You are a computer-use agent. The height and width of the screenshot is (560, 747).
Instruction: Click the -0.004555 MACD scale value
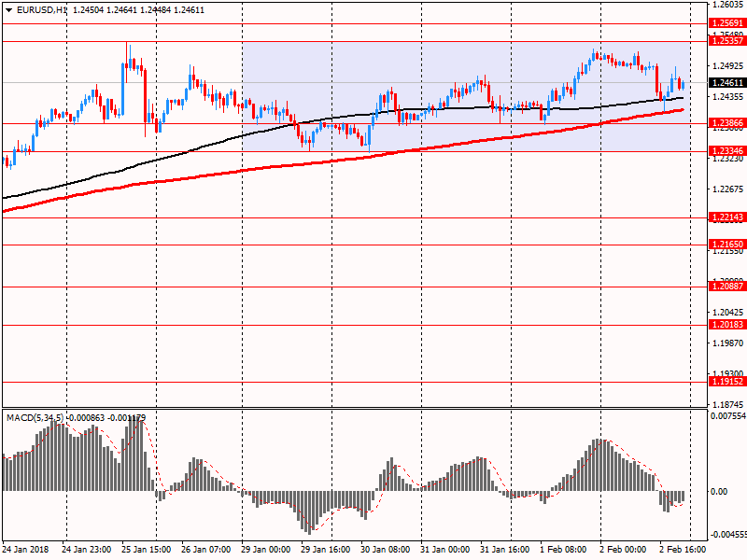(x=726, y=536)
